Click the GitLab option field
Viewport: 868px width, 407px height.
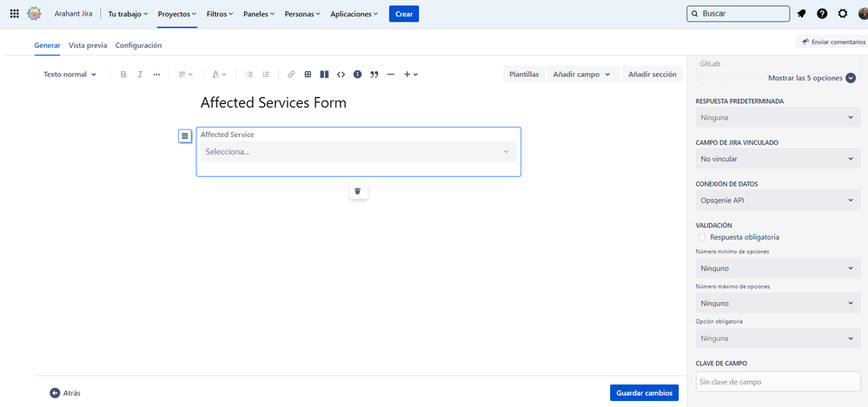tap(778, 63)
